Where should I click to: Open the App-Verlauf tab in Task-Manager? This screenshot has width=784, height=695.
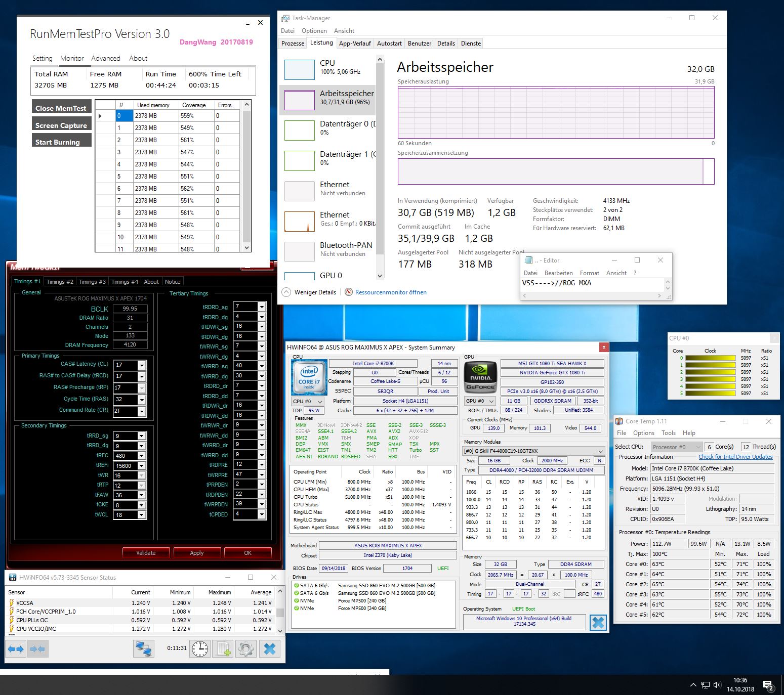coord(355,44)
